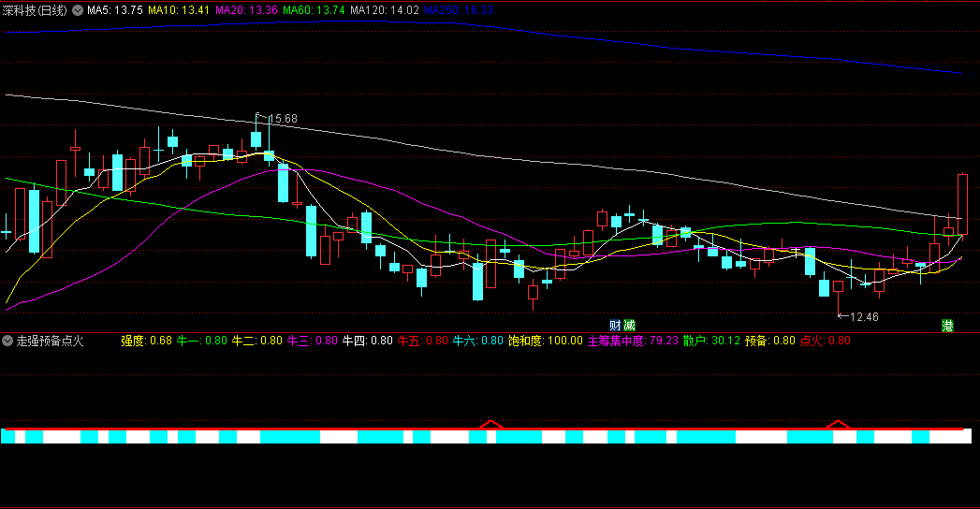Image resolution: width=980 pixels, height=509 pixels.
Task: Select the 牛四: 0.80 value
Action: point(367,341)
